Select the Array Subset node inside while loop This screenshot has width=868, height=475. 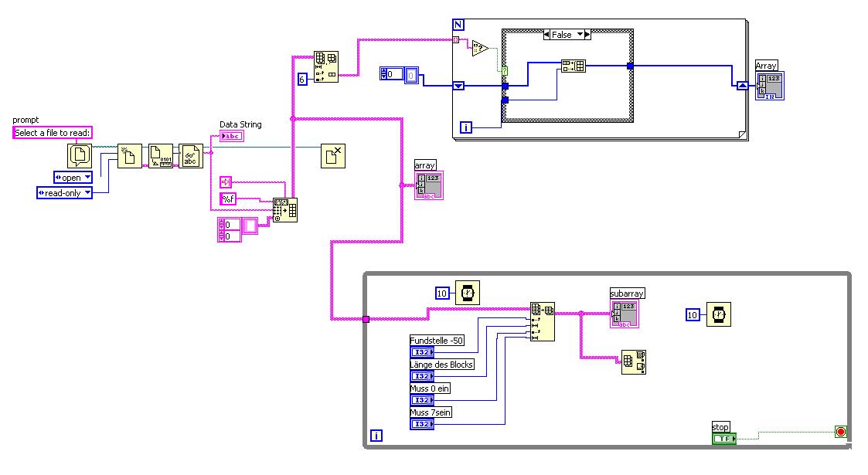pos(543,322)
